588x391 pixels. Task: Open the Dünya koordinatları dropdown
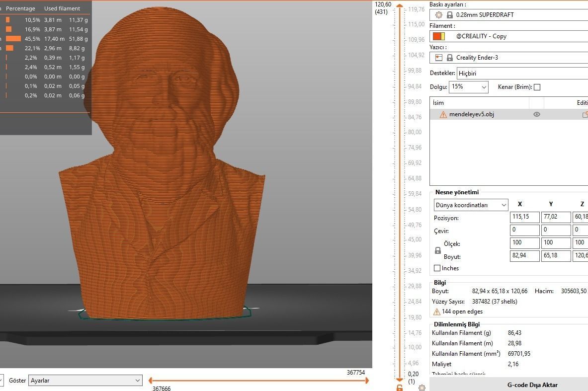(471, 205)
